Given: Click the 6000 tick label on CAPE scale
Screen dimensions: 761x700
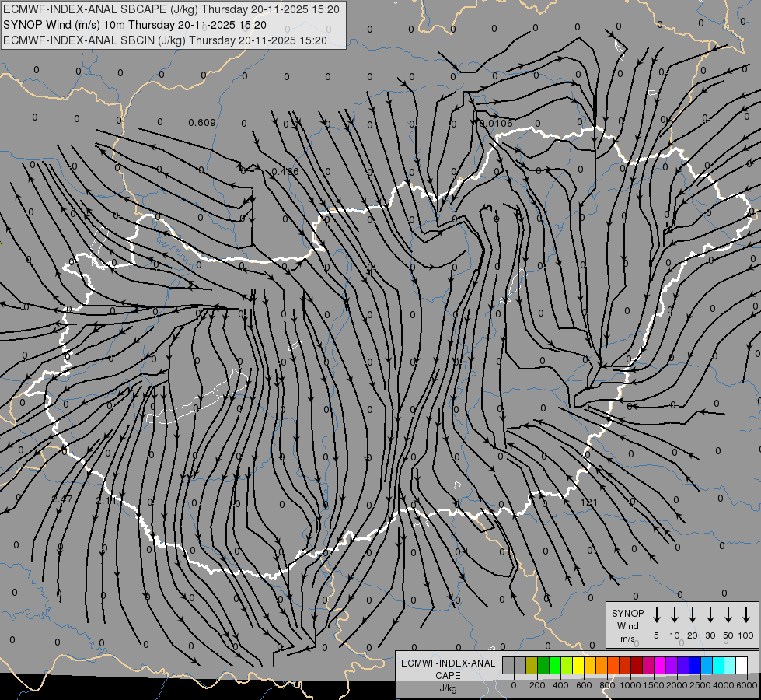Looking at the screenshot, I should [x=747, y=685].
